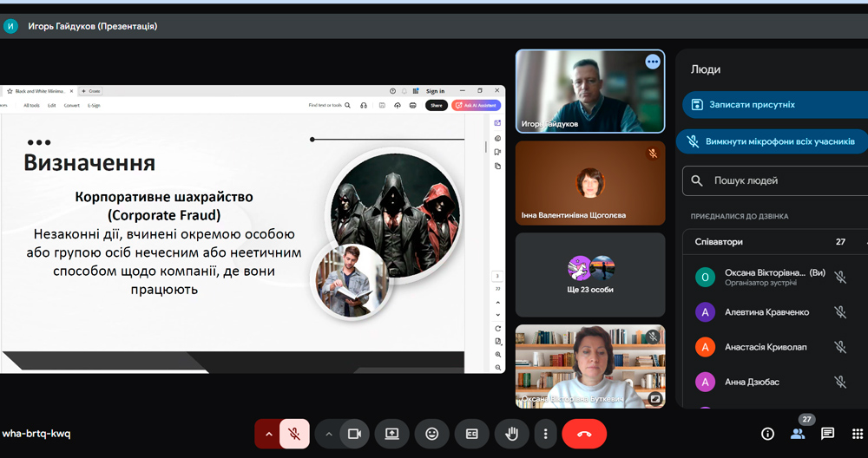Viewport: 868px width, 458px height.
Task: Unmute the microphone in the call bar
Action: [294, 434]
